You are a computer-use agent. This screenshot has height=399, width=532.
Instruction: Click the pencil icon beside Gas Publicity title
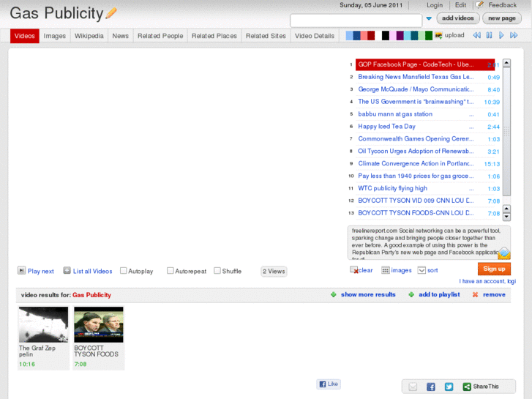[x=111, y=14]
